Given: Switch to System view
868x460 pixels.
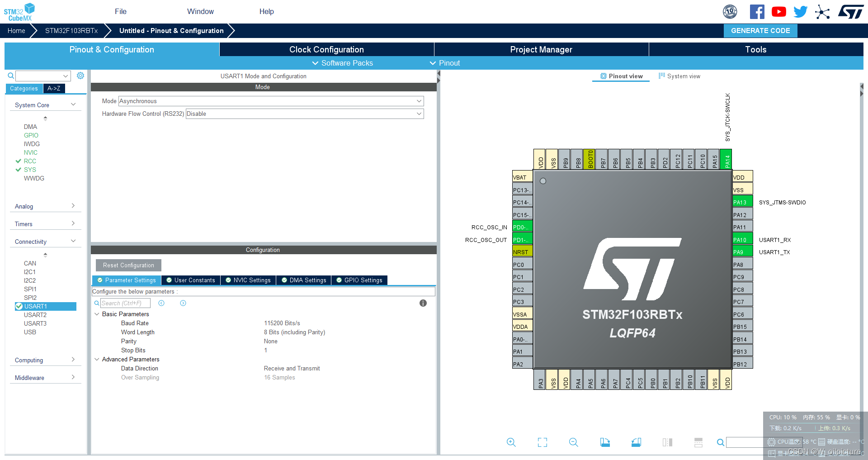Looking at the screenshot, I should pos(679,76).
